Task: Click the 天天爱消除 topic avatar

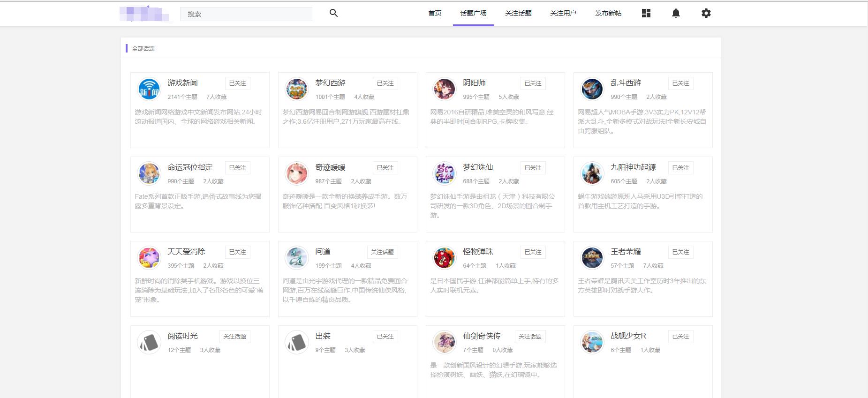Action: (x=149, y=258)
